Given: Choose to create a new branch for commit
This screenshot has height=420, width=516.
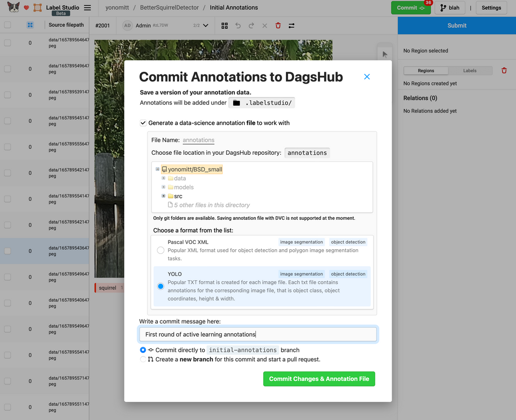Looking at the screenshot, I should (142, 359).
